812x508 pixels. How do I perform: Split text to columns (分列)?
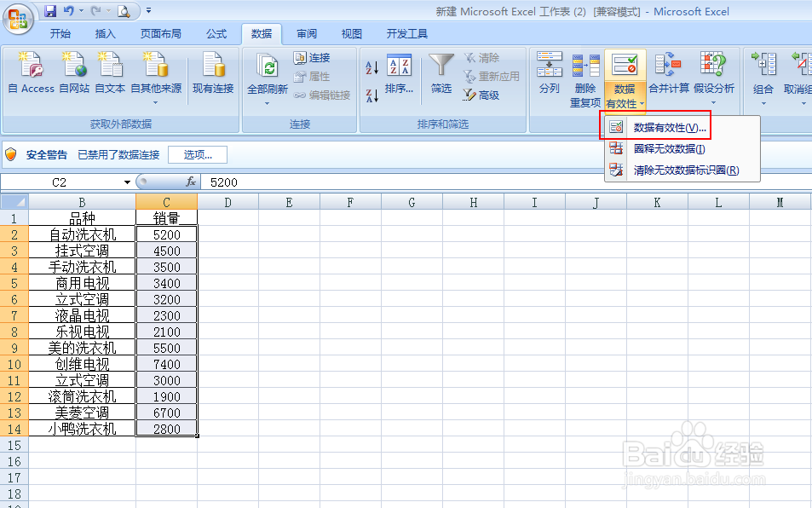click(x=549, y=72)
